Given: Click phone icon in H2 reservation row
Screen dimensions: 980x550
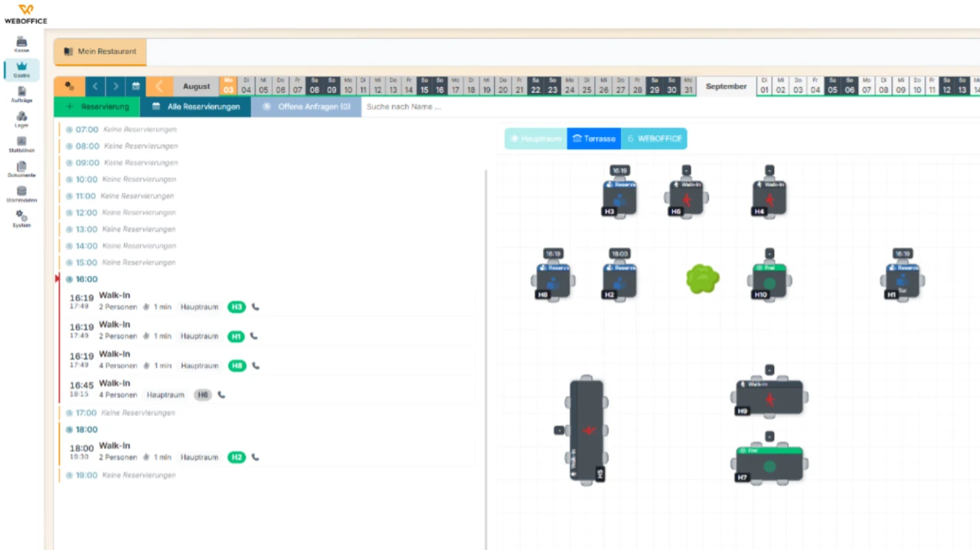Looking at the screenshot, I should (x=255, y=457).
